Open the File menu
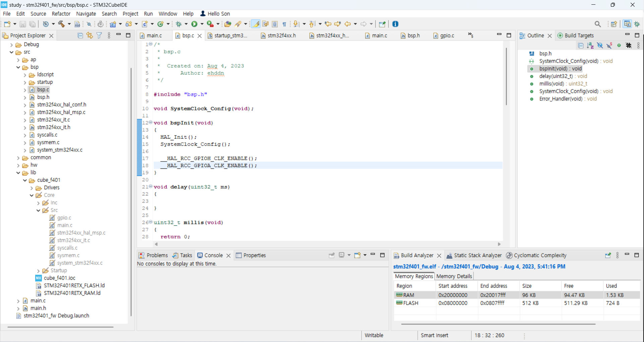The width and height of the screenshot is (644, 342). [7, 14]
